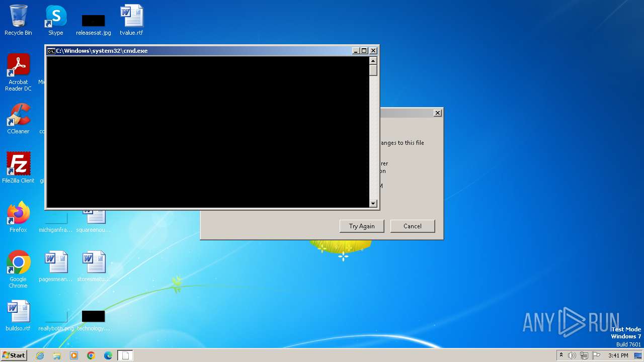
Task: Show hidden tray icons arrow
Action: point(561,355)
